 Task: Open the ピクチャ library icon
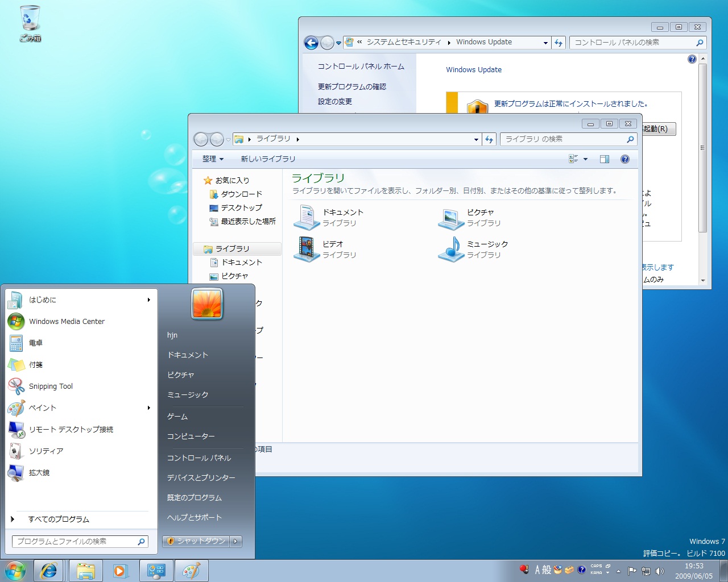click(452, 217)
